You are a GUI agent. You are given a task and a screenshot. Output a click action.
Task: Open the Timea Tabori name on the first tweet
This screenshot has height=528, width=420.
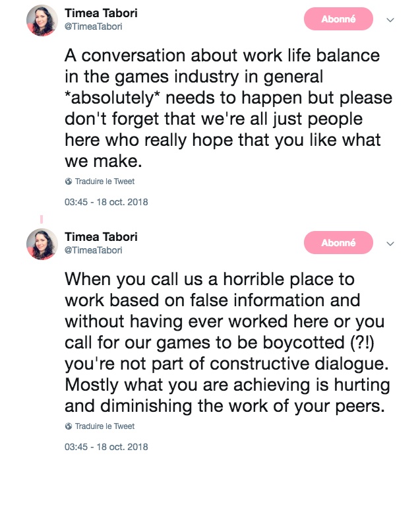point(101,14)
